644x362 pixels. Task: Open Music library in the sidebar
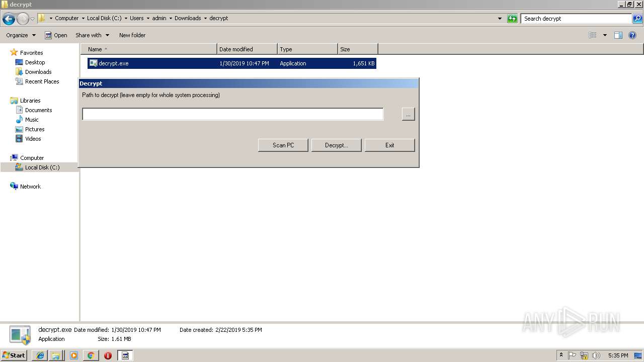(x=32, y=120)
